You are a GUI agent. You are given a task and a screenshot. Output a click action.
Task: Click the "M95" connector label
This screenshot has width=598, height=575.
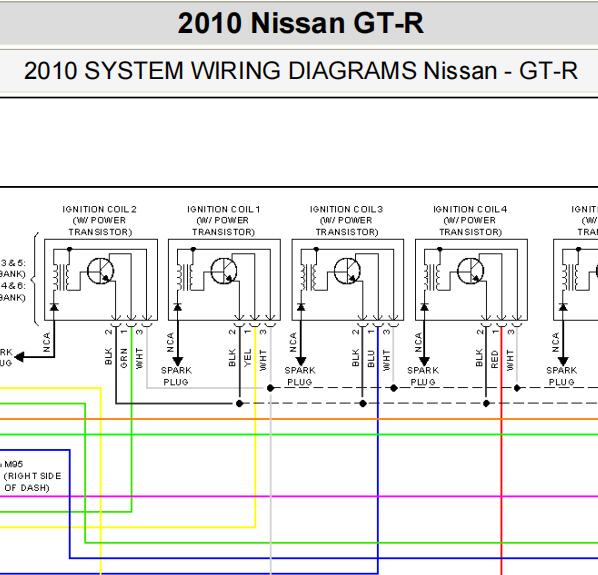[x=14, y=464]
